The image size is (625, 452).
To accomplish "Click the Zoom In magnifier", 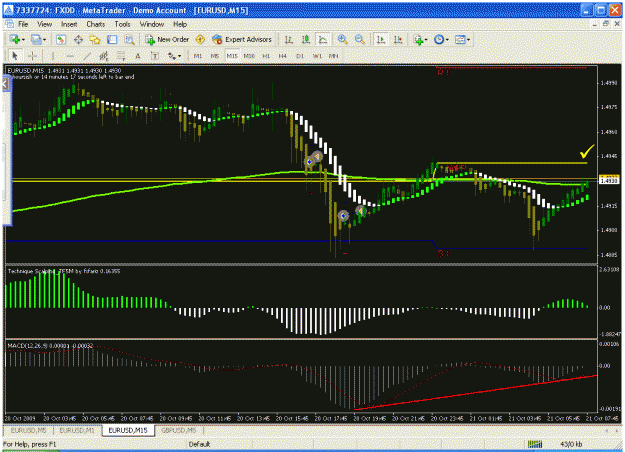I will click(342, 39).
